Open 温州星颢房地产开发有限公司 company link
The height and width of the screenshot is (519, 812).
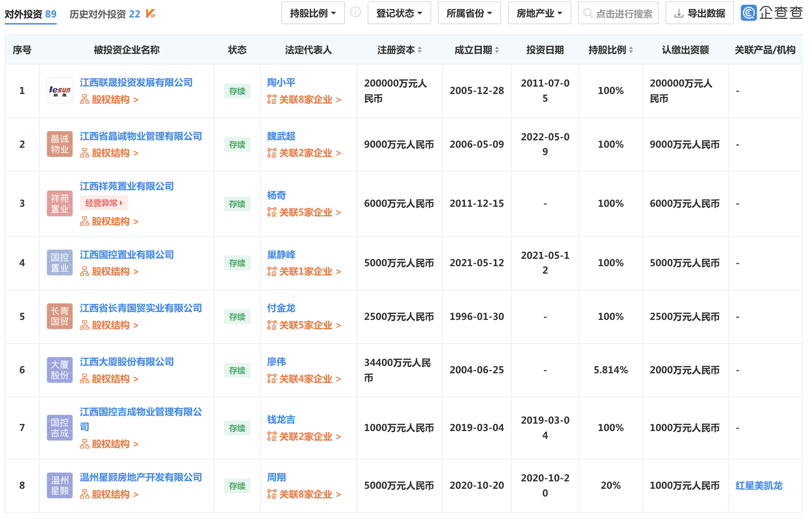tap(141, 477)
